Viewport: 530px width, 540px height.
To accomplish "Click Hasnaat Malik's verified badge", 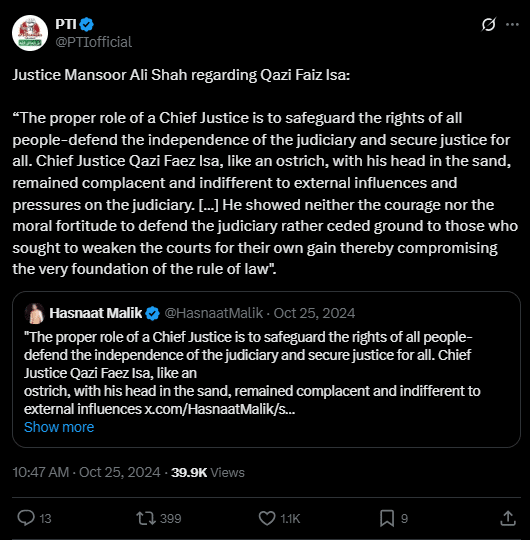I will point(152,313).
